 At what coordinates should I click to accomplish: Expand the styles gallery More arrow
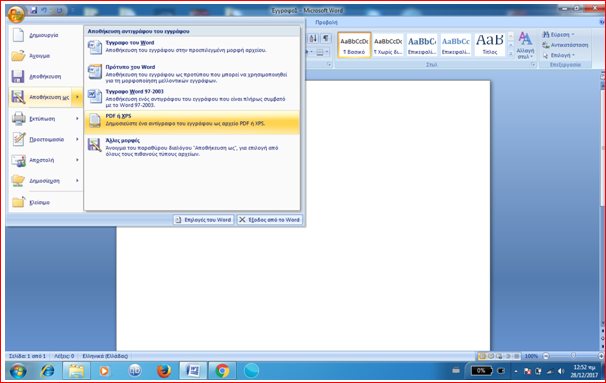coord(511,54)
